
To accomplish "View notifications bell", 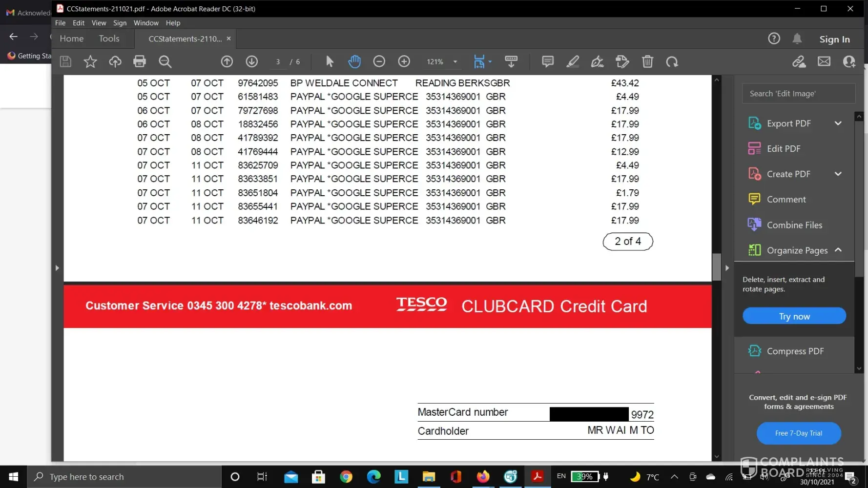I will click(x=797, y=39).
